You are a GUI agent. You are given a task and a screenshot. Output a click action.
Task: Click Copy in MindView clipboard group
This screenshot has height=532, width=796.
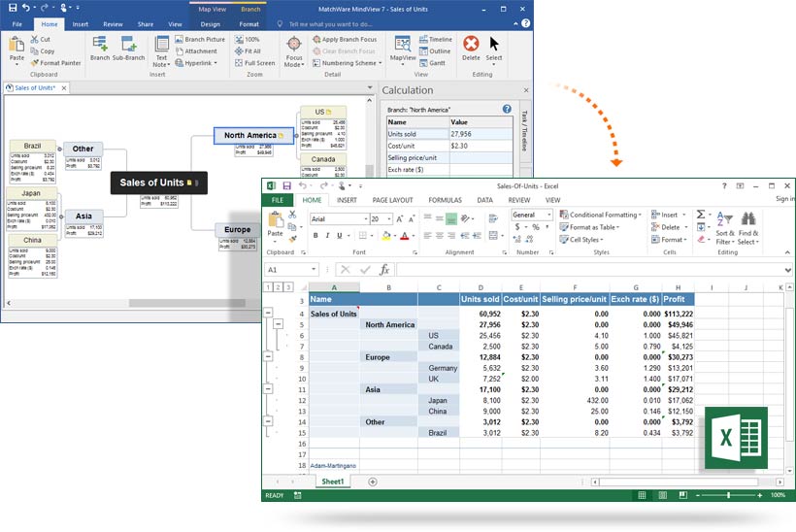click(42, 51)
